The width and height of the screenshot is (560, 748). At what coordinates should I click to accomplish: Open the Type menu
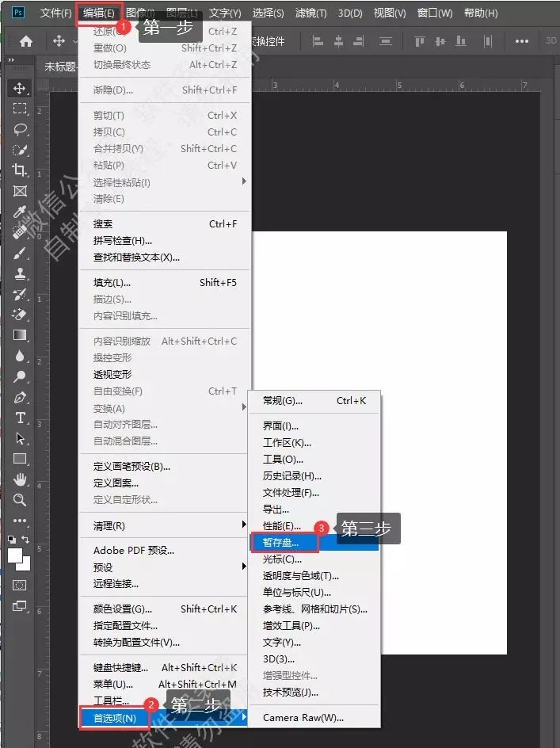click(225, 13)
